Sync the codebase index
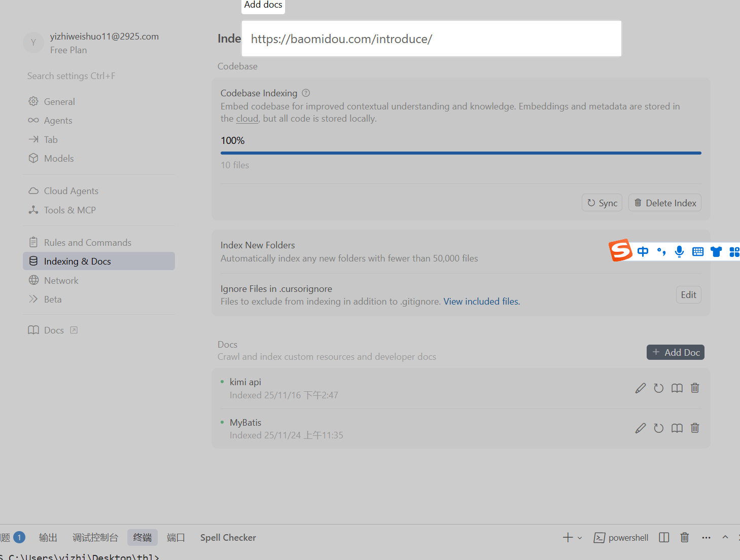Image resolution: width=740 pixels, height=560 pixels. 602,203
